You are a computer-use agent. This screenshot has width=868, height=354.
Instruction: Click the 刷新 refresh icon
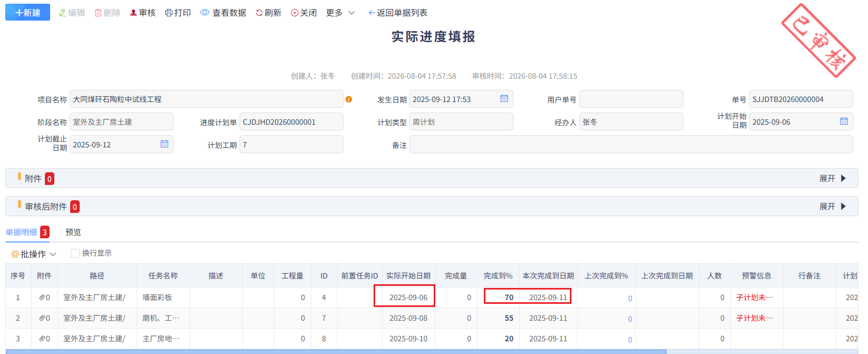(x=259, y=13)
